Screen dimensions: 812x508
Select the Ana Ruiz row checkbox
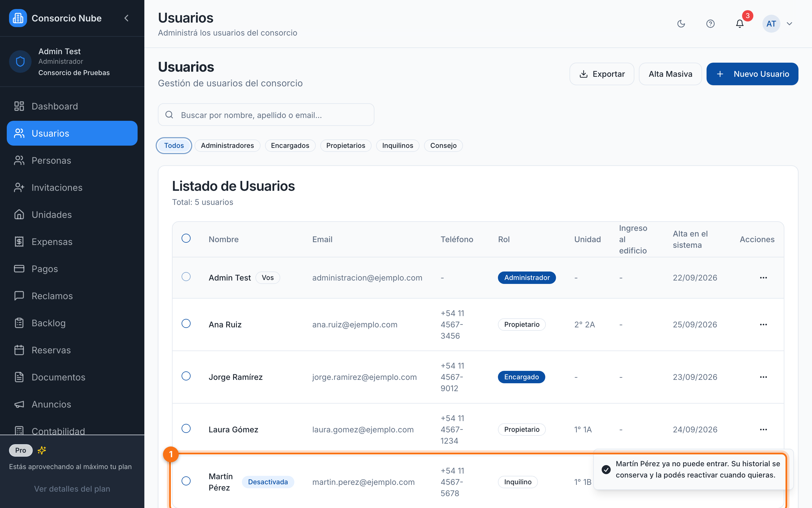point(186,323)
